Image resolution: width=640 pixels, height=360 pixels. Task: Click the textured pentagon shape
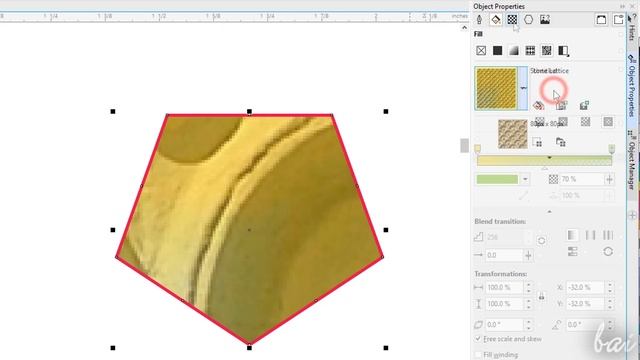tap(249, 229)
